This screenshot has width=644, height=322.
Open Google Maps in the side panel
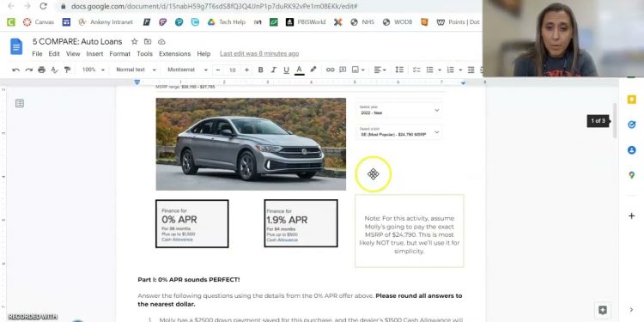[x=632, y=175]
